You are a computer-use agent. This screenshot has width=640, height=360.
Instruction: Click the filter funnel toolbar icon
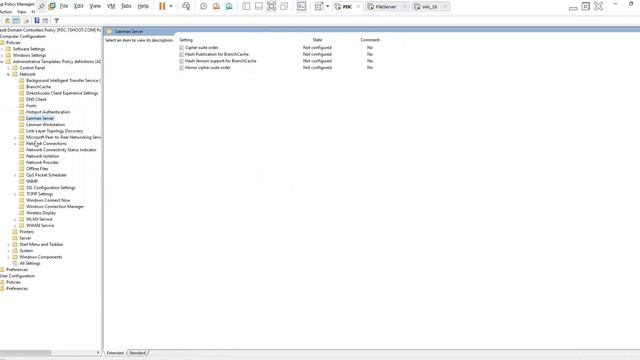click(56, 20)
